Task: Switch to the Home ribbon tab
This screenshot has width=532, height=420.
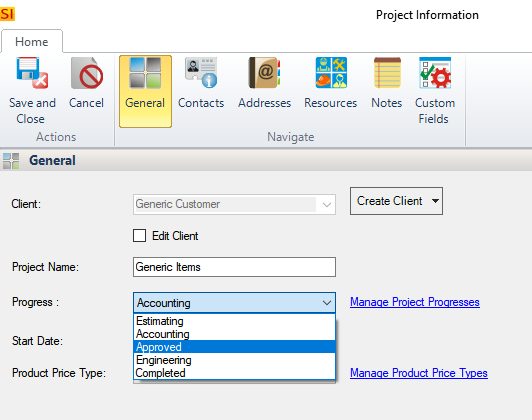Action: click(x=32, y=42)
